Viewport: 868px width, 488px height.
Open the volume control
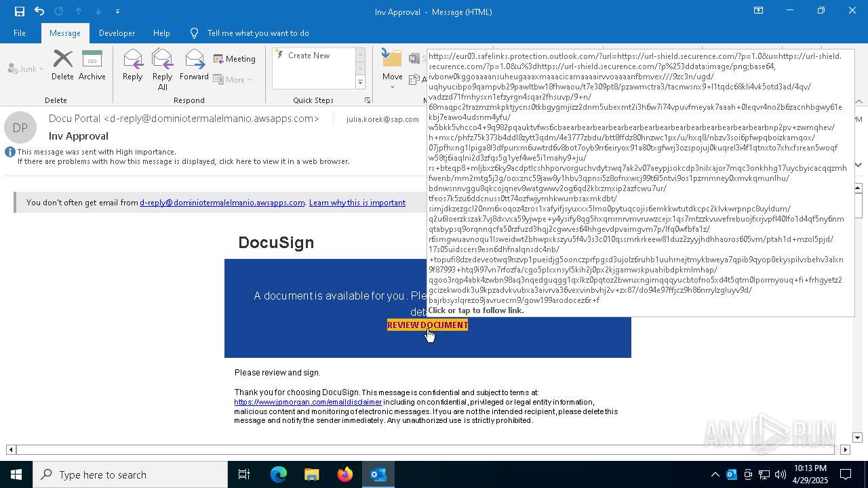[x=781, y=474]
